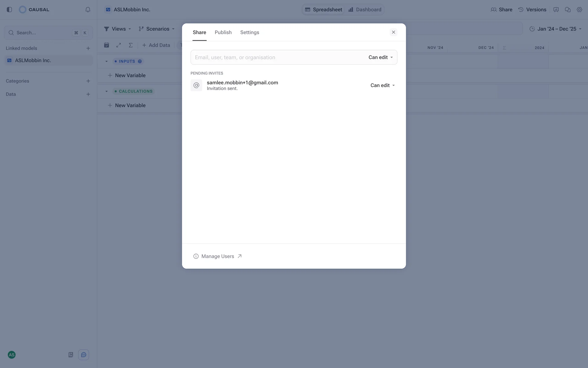
Task: Open the Manage Users link
Action: (218, 256)
